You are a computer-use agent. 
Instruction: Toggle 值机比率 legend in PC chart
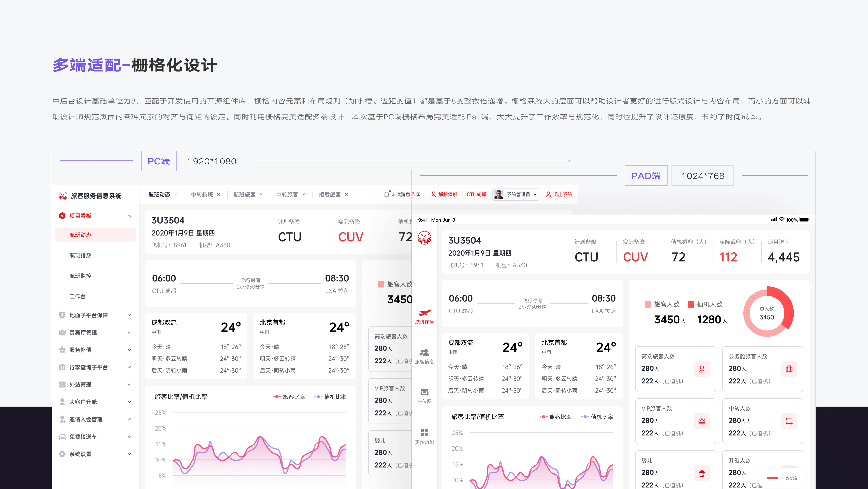330,397
